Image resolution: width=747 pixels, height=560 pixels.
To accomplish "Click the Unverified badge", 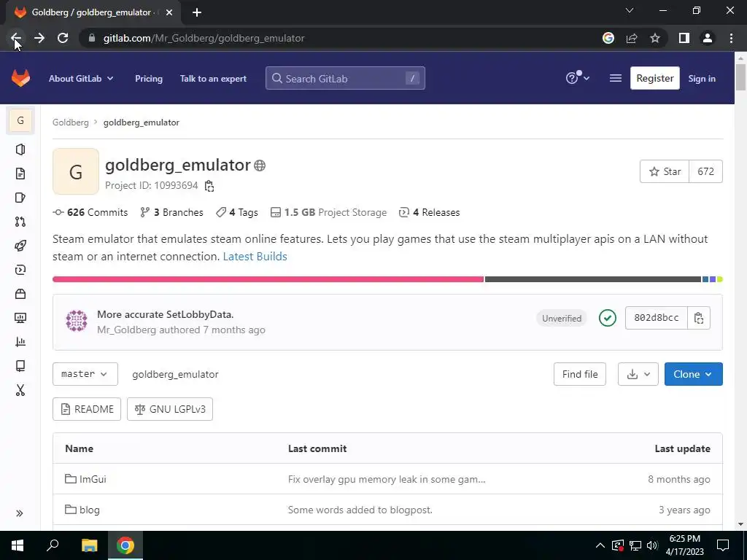I will 562,318.
